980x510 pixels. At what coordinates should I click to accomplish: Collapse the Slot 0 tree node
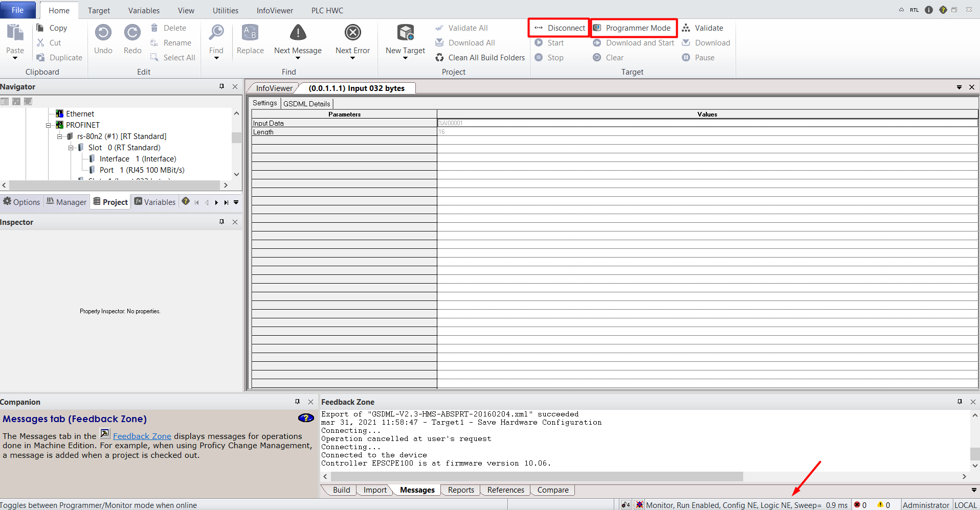pos(71,148)
